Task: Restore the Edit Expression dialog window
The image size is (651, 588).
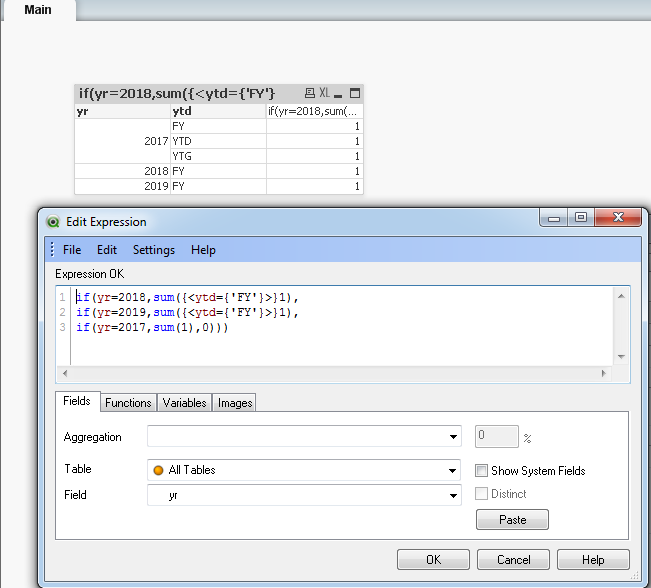Action: click(581, 217)
